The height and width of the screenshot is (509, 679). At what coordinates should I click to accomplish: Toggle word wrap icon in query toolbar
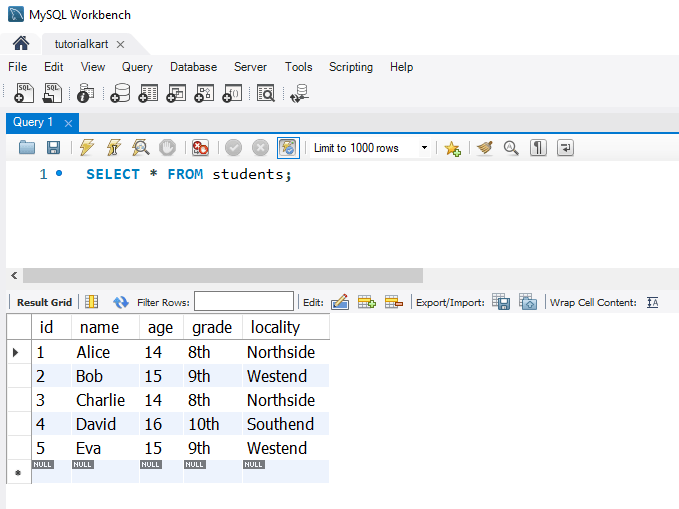(565, 148)
